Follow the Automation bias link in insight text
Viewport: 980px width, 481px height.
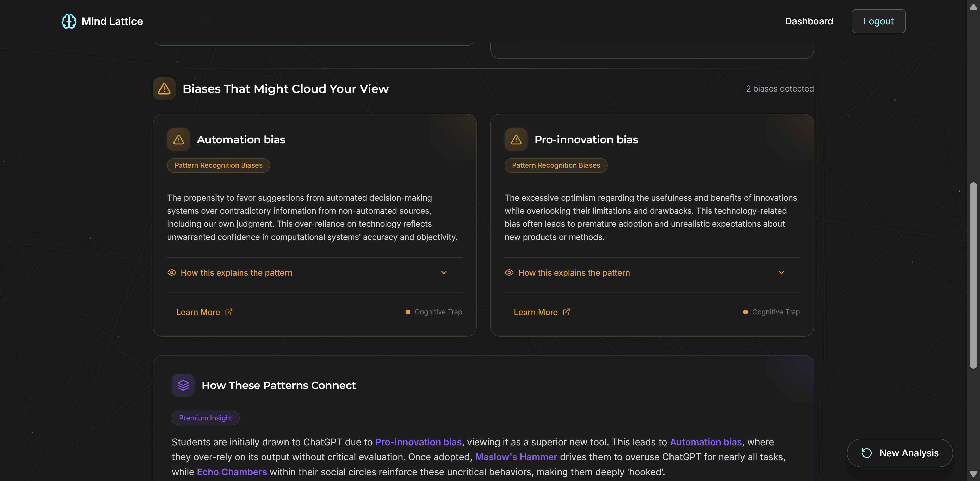[x=705, y=442]
